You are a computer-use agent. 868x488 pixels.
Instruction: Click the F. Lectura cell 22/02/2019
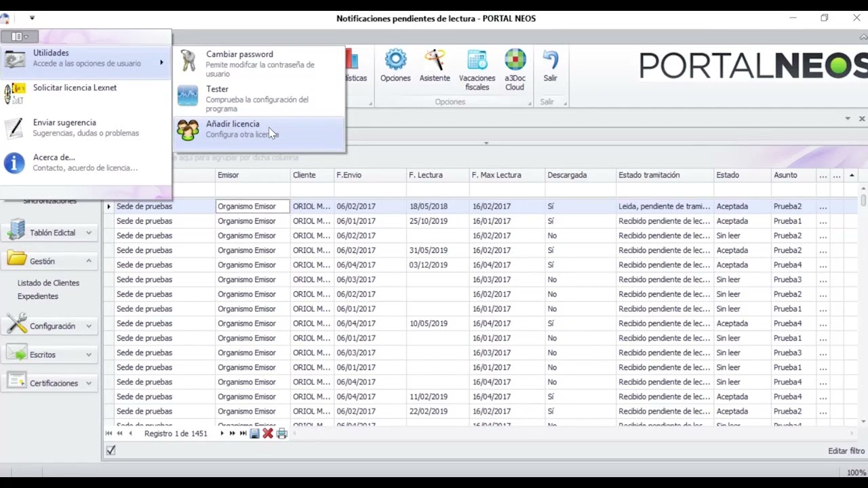[438, 411]
